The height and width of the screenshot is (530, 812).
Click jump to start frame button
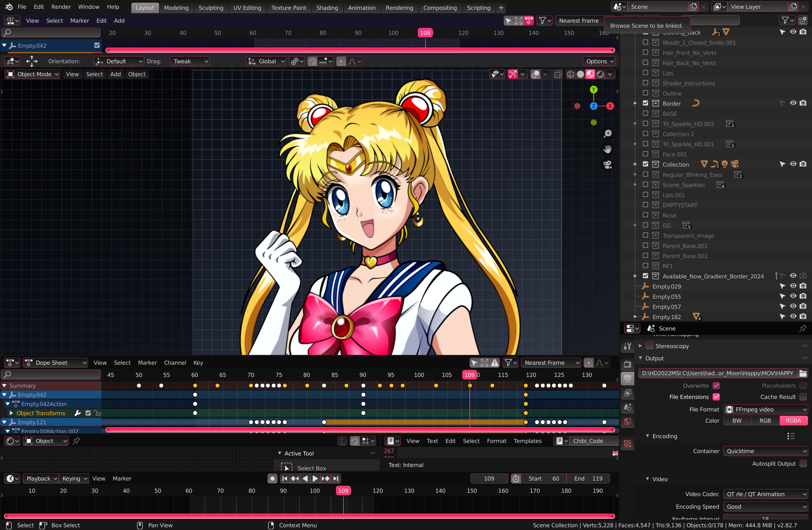285,479
